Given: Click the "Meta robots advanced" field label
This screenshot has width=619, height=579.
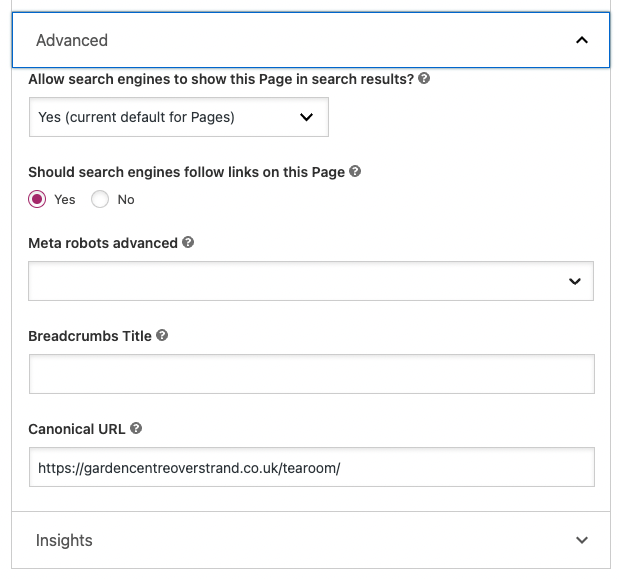Looking at the screenshot, I should tap(103, 243).
